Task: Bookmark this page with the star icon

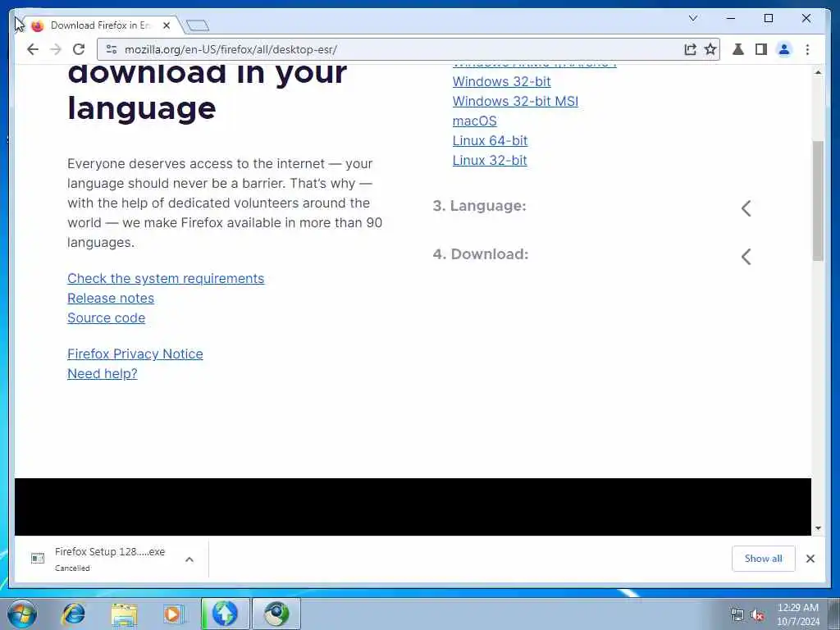Action: (710, 49)
